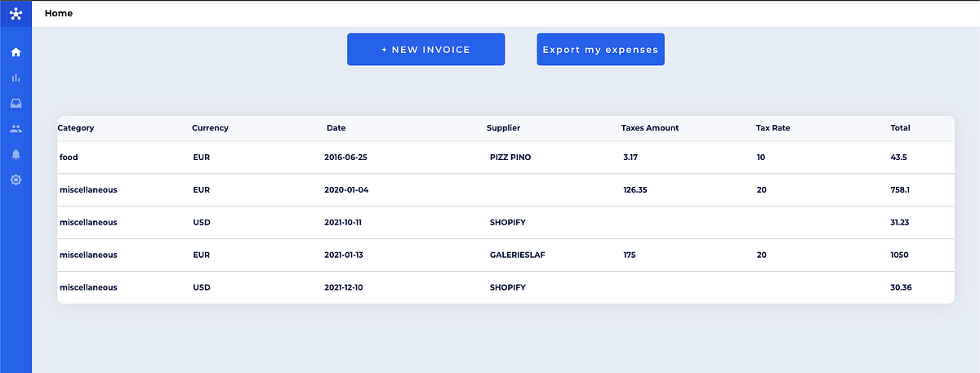Screen dimensions: 980x373
Task: Click the app logo in the sidebar
Action: click(16, 13)
